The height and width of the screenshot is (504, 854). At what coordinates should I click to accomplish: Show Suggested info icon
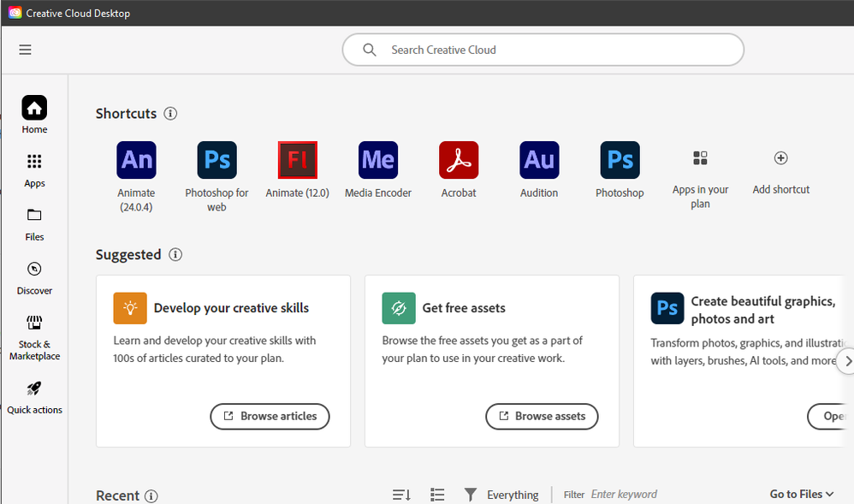click(175, 254)
